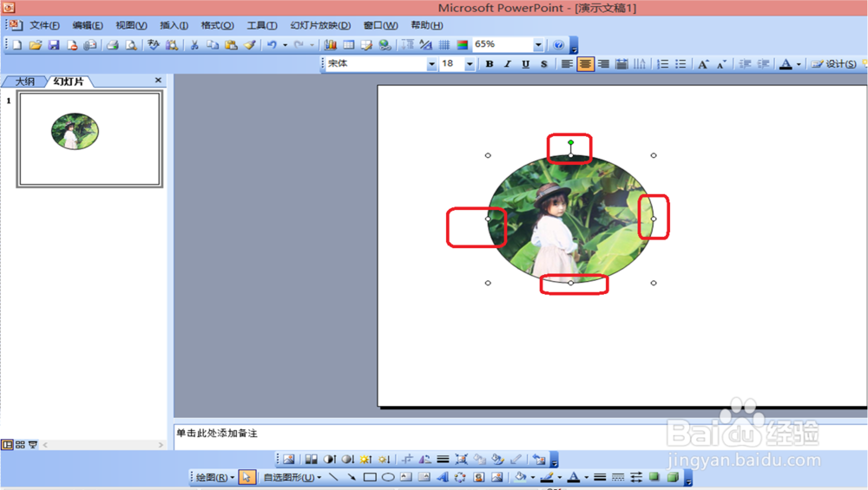Toggle center text alignment
This screenshot has width=868, height=490.
coord(585,64)
